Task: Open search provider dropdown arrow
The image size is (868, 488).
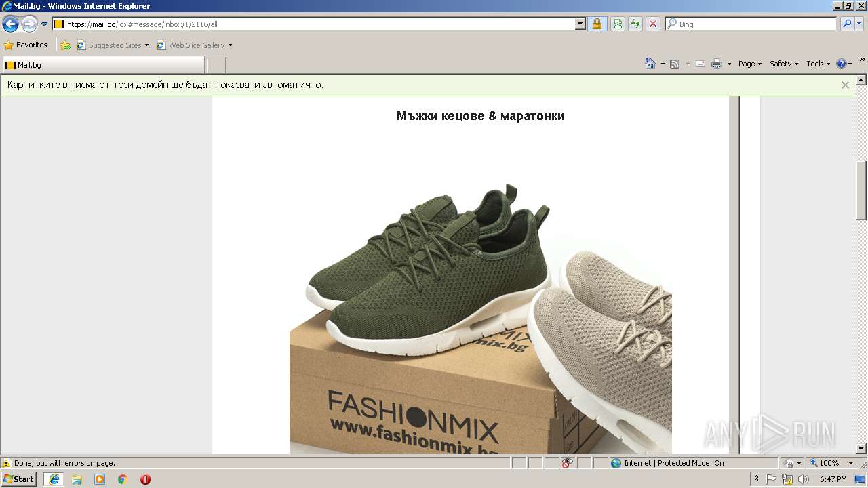Action: pyautogui.click(x=860, y=24)
